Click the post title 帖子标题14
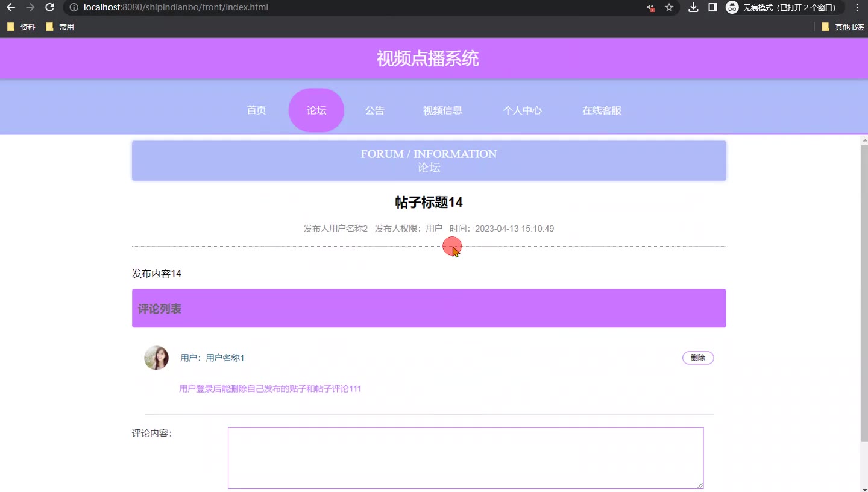The width and height of the screenshot is (868, 492). pos(429,203)
